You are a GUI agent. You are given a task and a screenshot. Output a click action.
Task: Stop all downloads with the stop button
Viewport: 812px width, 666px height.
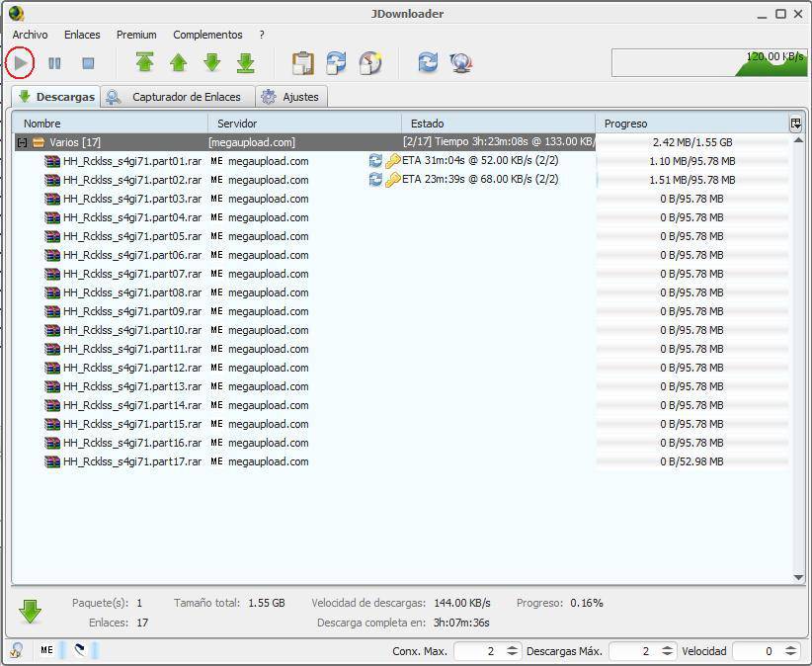tap(88, 63)
